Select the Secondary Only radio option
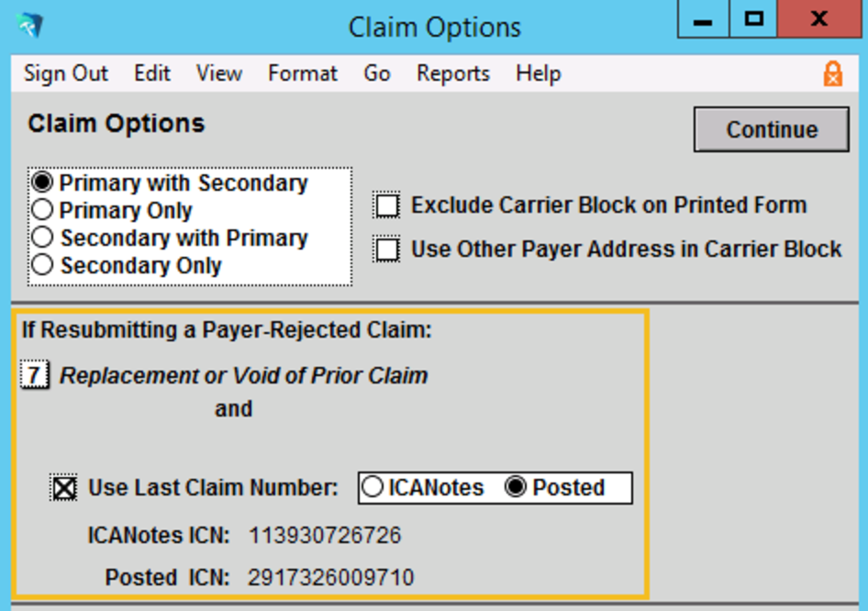The width and height of the screenshot is (868, 611). 43,261
